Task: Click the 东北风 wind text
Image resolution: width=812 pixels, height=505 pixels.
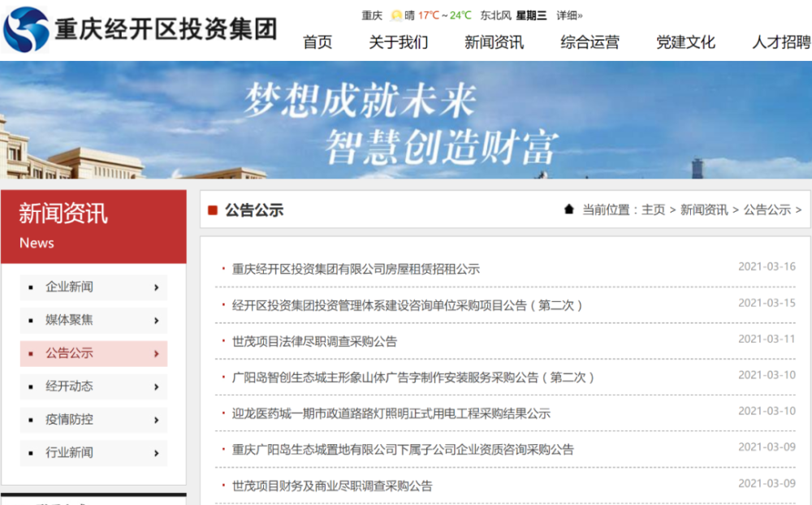Action: click(495, 15)
